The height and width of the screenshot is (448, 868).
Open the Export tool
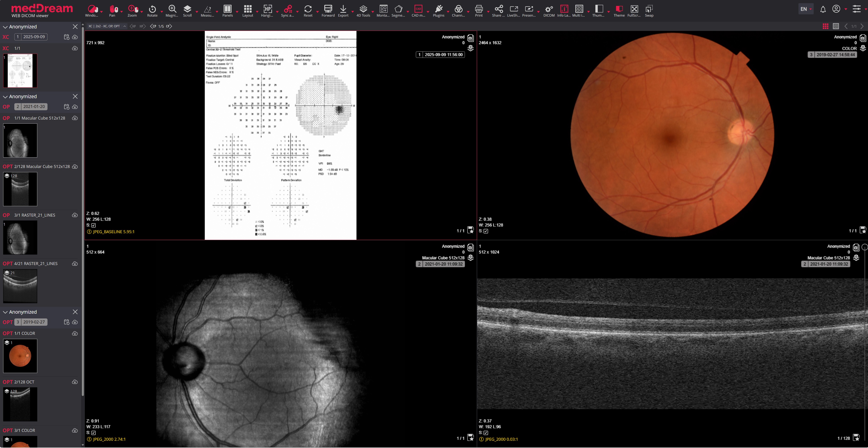pyautogui.click(x=343, y=11)
